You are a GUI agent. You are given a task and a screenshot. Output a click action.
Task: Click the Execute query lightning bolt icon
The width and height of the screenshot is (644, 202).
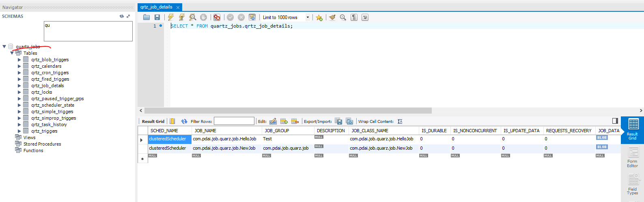[x=171, y=17]
